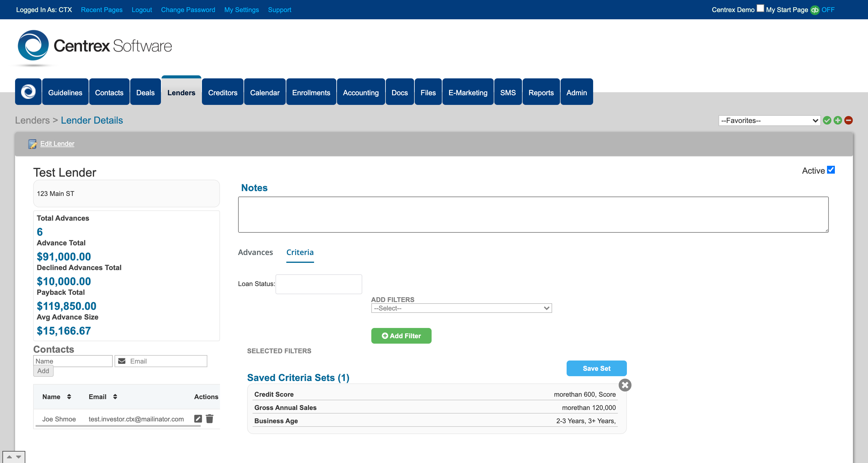Screen dimensions: 868x463
Task: Click the $119,850.00 Payback Total value
Action: (66, 306)
